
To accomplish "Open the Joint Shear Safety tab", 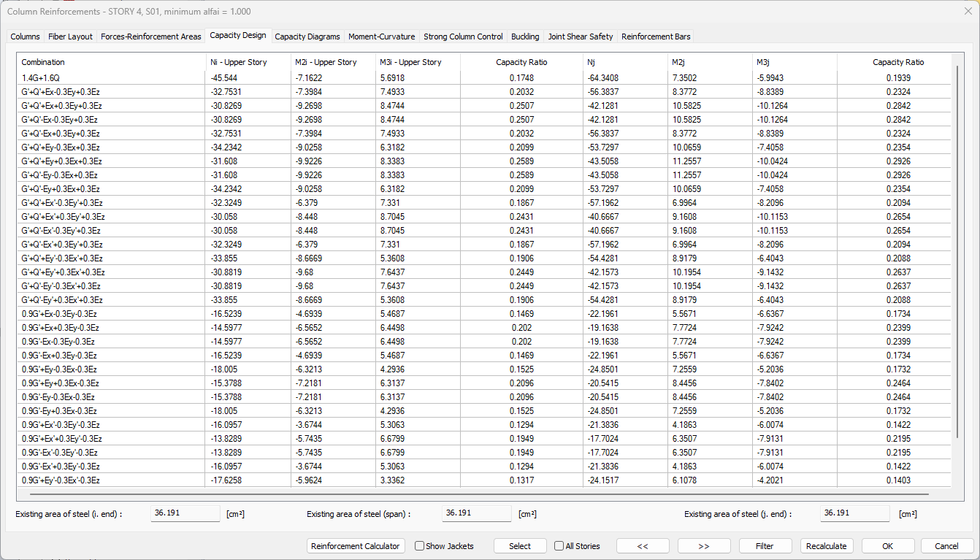I will 581,37.
